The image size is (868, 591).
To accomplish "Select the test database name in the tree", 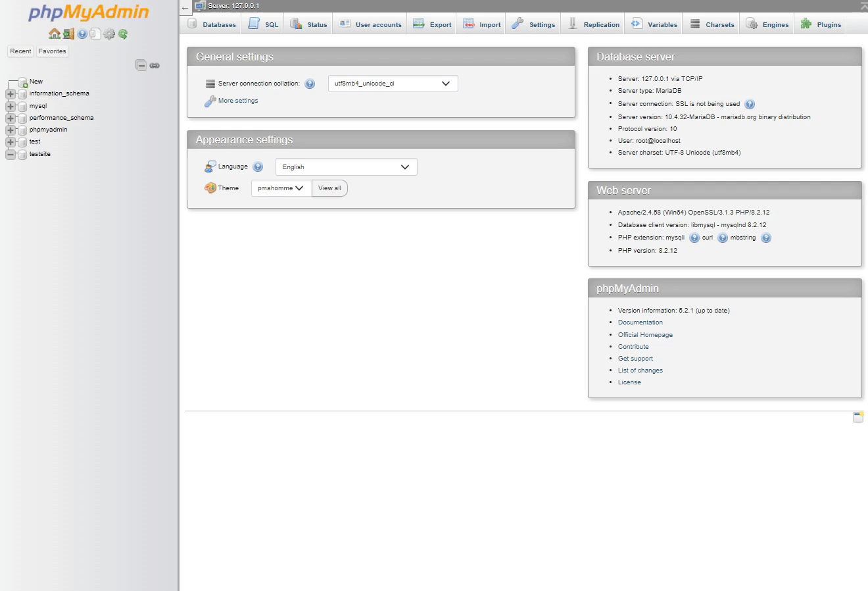I will click(35, 141).
